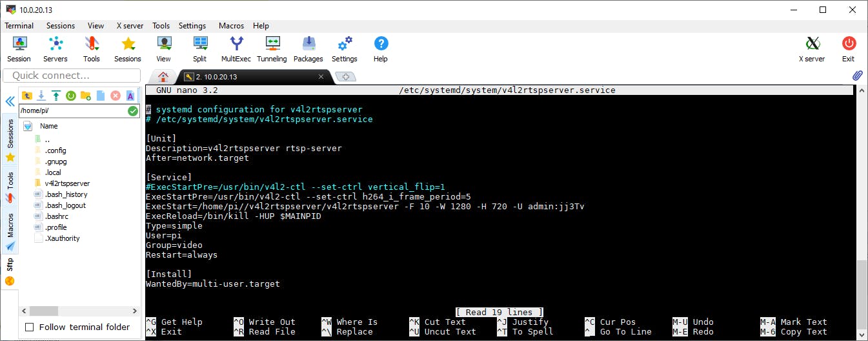Viewport: 868px width, 341px height.
Task: Click the file-list view icon beside Name
Action: (x=28, y=126)
